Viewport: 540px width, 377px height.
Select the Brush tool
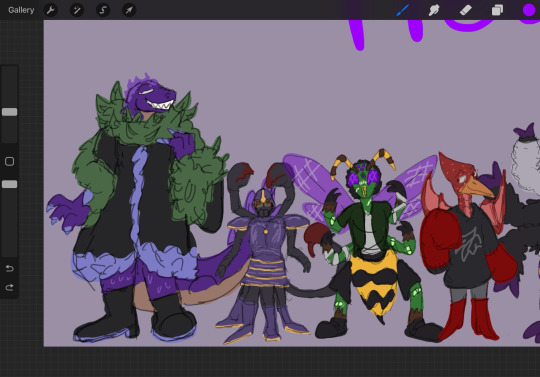(x=403, y=10)
